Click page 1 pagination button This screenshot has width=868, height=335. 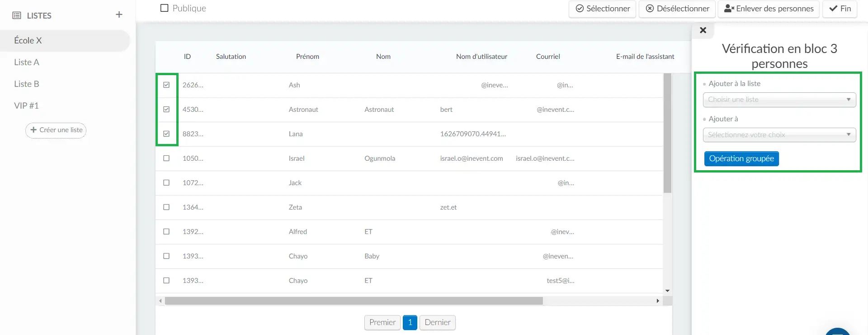tap(410, 322)
